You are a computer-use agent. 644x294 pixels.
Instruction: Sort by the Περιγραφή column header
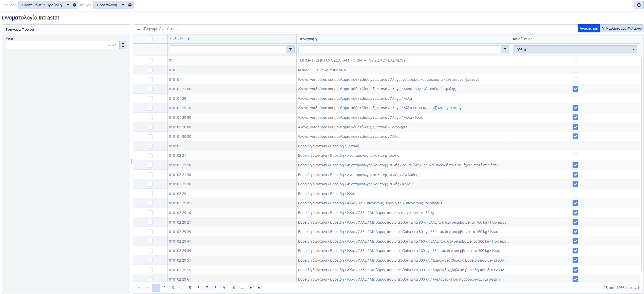pos(308,39)
